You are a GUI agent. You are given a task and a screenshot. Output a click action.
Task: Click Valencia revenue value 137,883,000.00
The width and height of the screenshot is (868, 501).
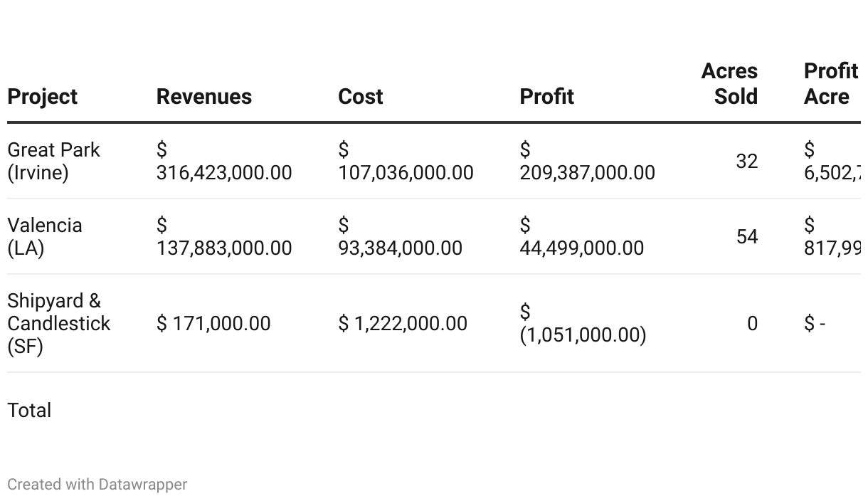[x=224, y=237]
